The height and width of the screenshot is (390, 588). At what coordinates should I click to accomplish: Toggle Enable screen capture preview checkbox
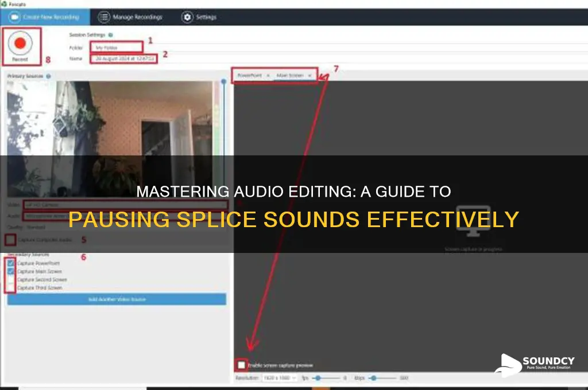pyautogui.click(x=242, y=365)
